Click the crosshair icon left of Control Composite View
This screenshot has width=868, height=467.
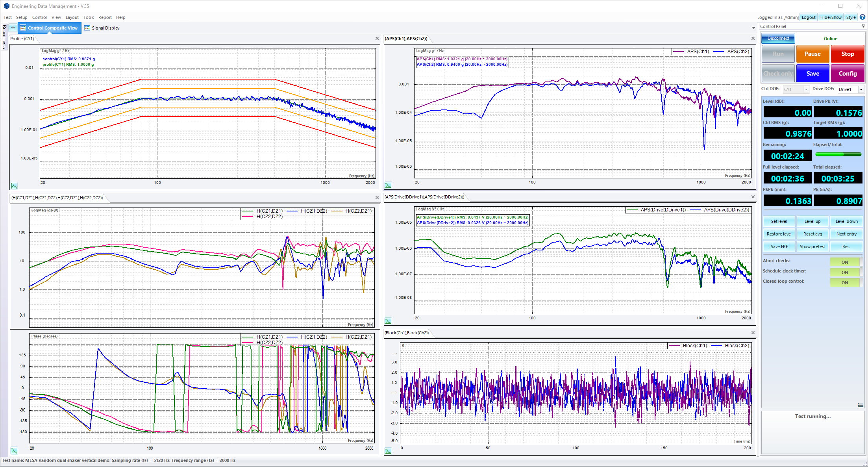click(x=13, y=28)
